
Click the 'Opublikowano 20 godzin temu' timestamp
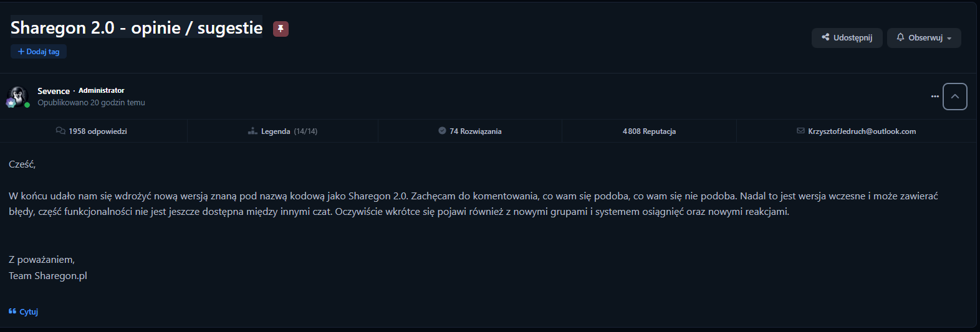click(91, 103)
